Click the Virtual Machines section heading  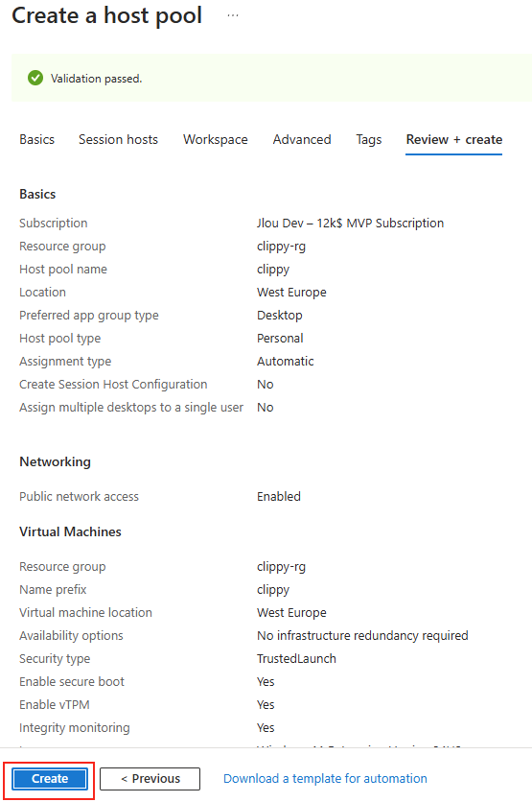click(71, 531)
